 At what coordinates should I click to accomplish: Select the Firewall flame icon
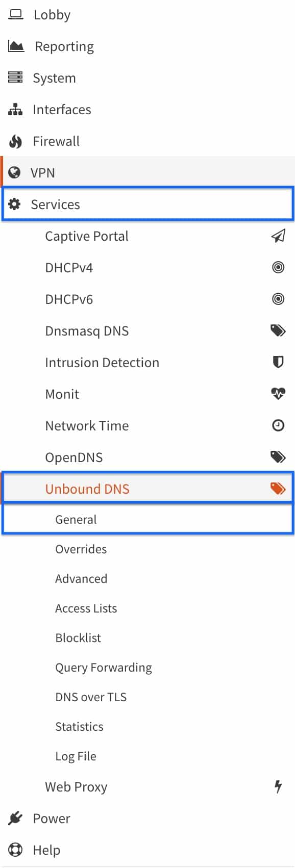tap(16, 141)
